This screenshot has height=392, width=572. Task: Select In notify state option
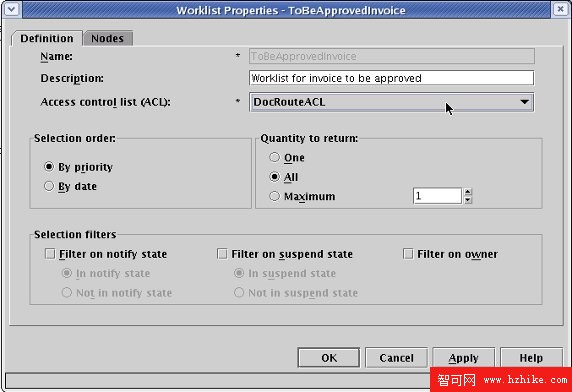click(x=66, y=273)
